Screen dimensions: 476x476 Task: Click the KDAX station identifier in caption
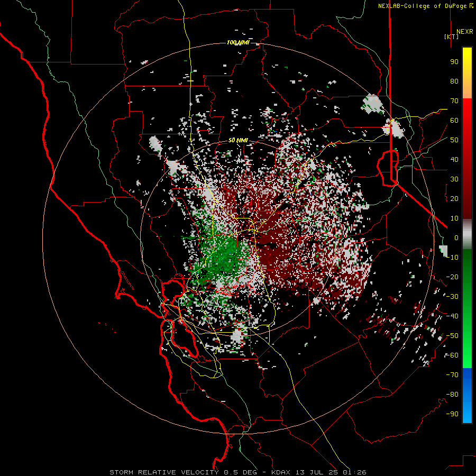(x=281, y=472)
